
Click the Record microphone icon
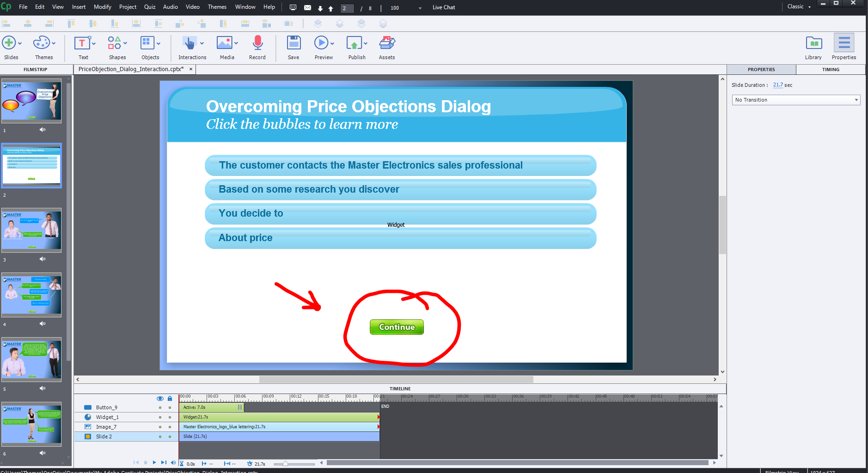pyautogui.click(x=257, y=43)
